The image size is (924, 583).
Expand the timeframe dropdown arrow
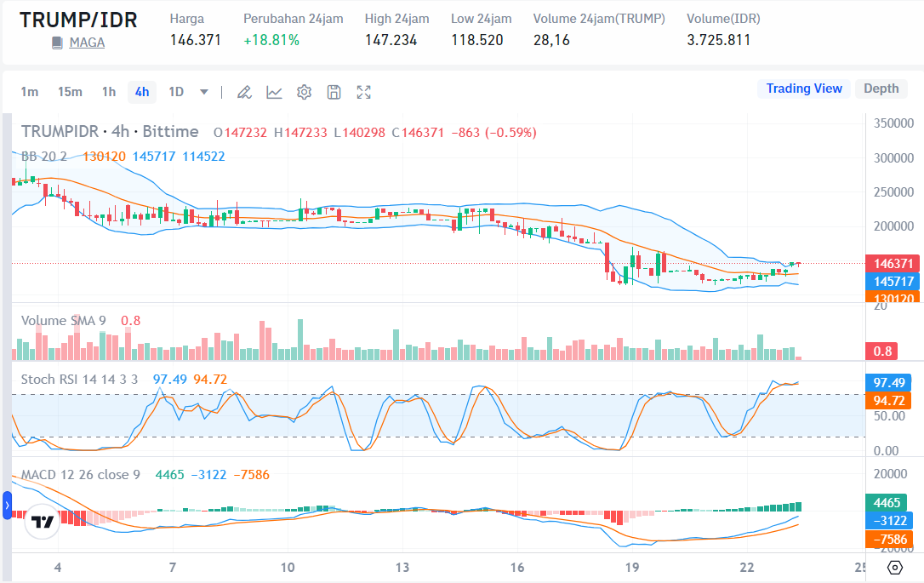click(x=204, y=92)
